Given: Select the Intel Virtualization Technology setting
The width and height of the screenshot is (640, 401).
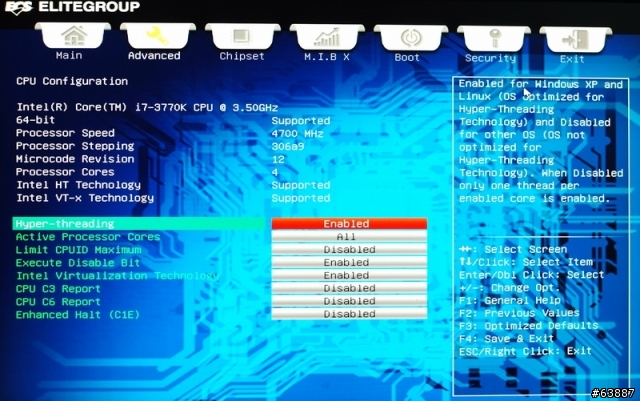Looking at the screenshot, I should pyautogui.click(x=118, y=276).
